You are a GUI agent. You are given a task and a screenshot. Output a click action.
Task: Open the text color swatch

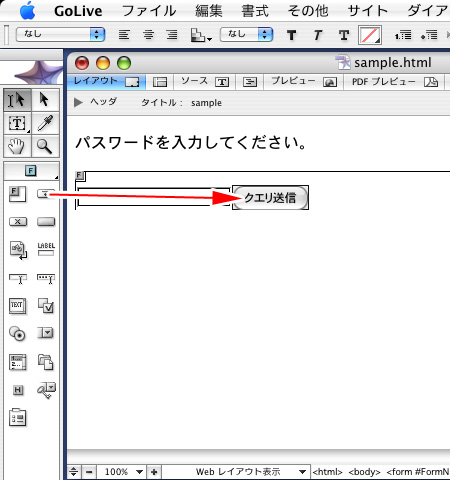coord(370,35)
